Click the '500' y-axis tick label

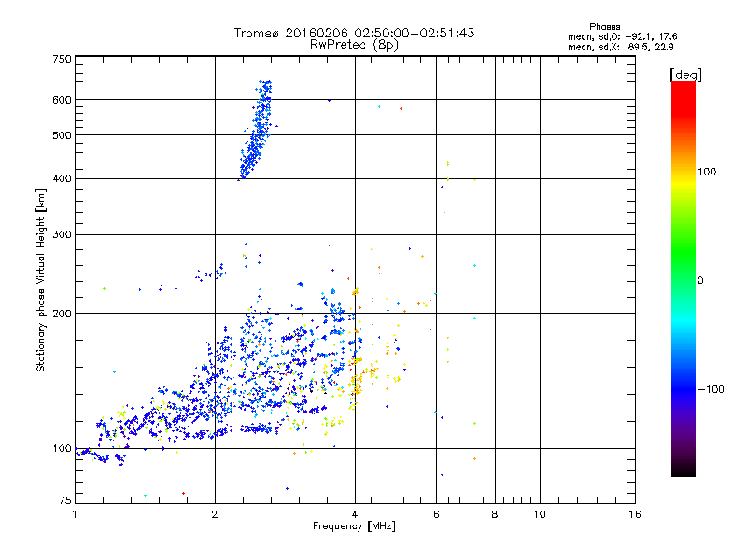[62, 135]
